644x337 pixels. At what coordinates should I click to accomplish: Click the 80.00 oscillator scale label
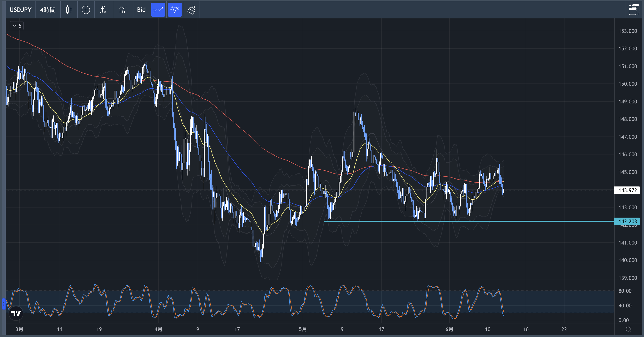coord(625,291)
